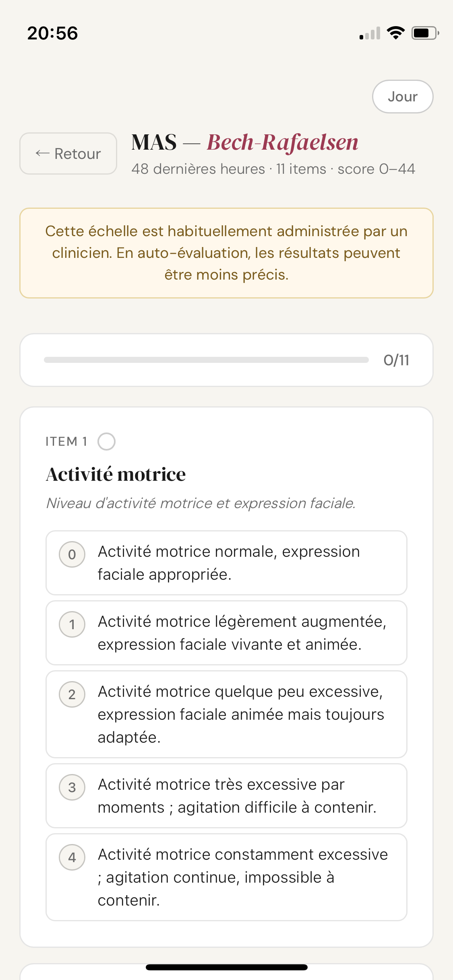Pick 'Activité motrice quelque peu excessive' option
453x980 pixels.
pyautogui.click(x=242, y=714)
